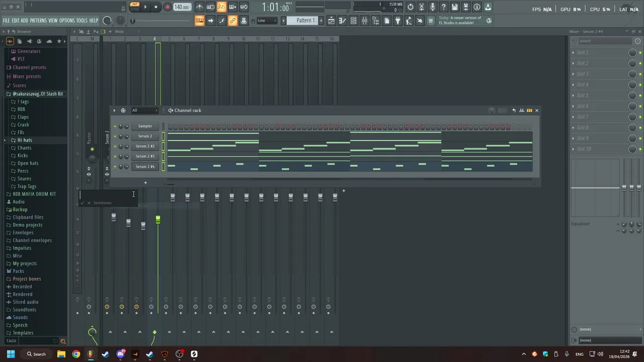This screenshot has width=644, height=362.
Task: Open the PATTERNS menu
Action: 38,21
